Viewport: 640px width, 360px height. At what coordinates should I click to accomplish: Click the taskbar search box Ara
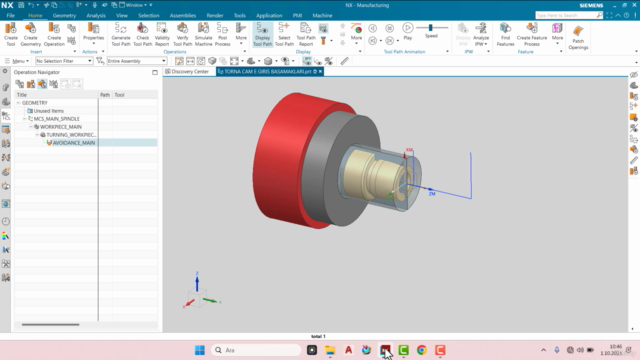click(256, 350)
